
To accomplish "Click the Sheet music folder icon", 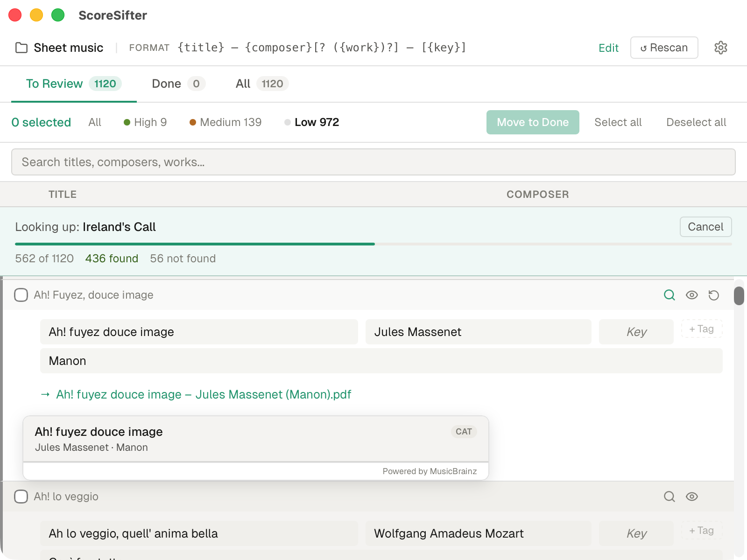I will 21,47.
